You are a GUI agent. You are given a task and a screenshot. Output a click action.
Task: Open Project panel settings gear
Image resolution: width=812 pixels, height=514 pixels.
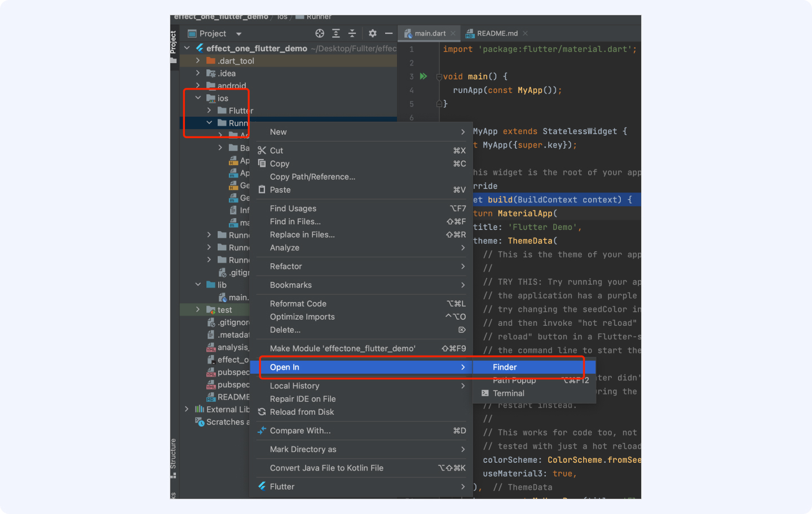coord(372,33)
